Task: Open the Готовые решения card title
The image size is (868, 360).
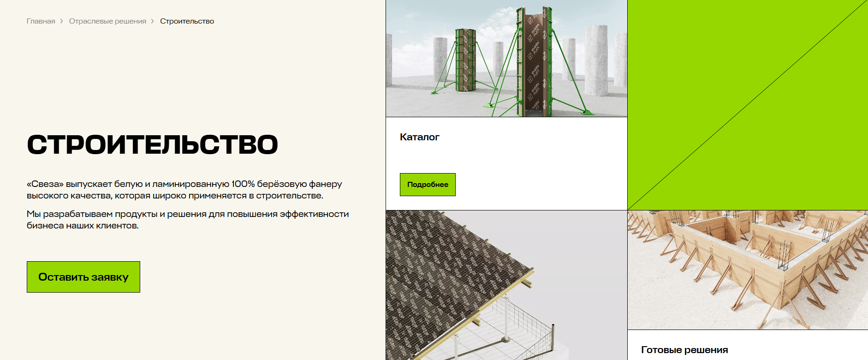Action: [684, 350]
